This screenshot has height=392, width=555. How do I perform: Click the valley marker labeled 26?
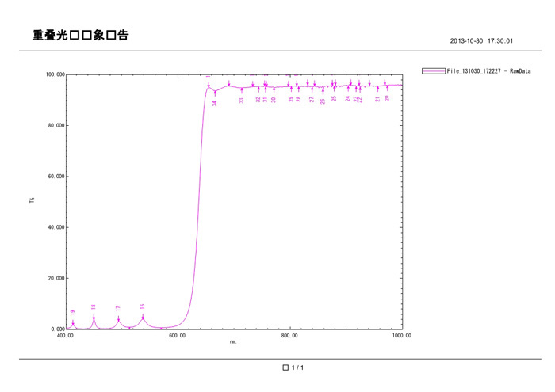(x=323, y=91)
